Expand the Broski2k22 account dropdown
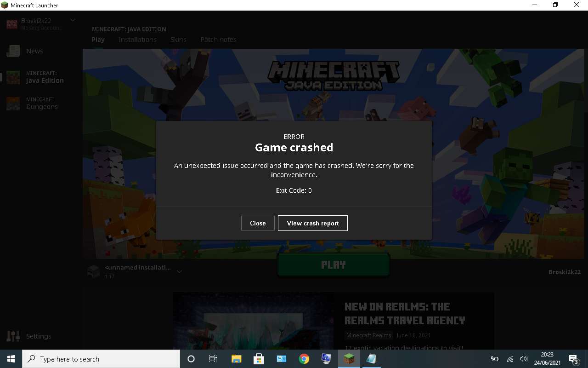The width and height of the screenshot is (588, 368). tap(73, 20)
